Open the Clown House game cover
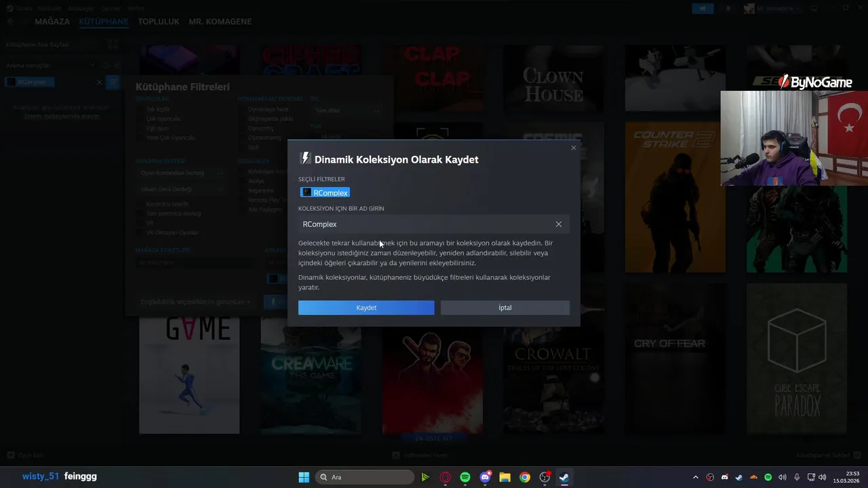The image size is (868, 488). coord(553,78)
